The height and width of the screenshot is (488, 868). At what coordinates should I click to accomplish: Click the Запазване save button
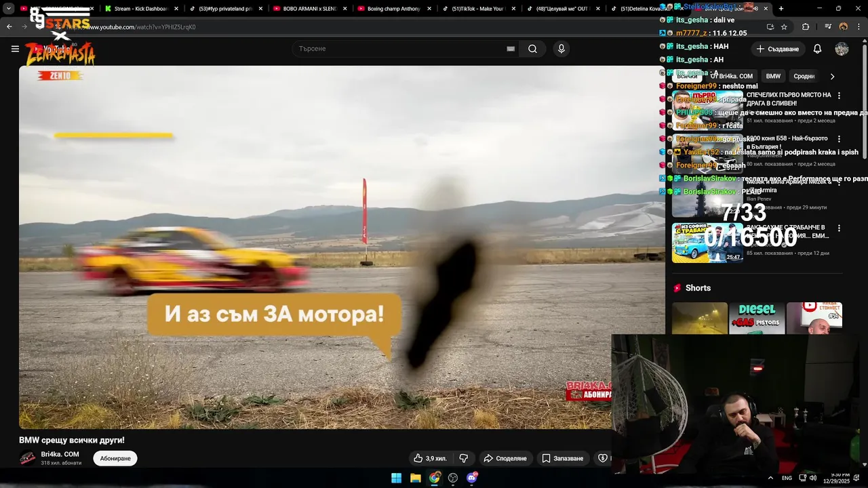pos(562,458)
